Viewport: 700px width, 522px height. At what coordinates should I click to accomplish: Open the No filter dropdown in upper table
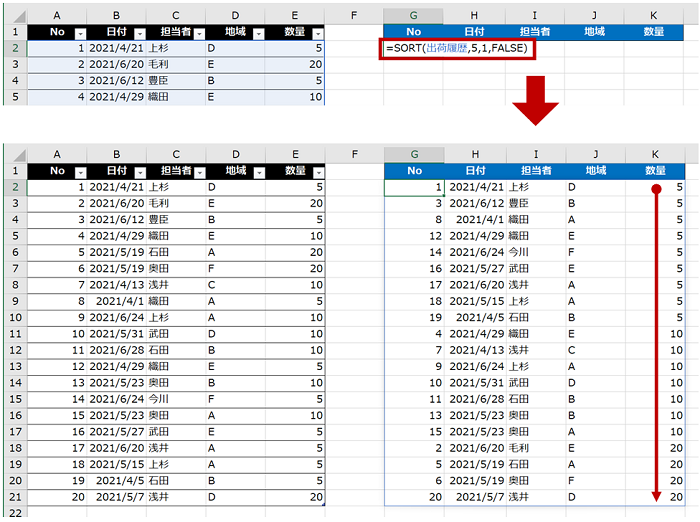tap(79, 33)
